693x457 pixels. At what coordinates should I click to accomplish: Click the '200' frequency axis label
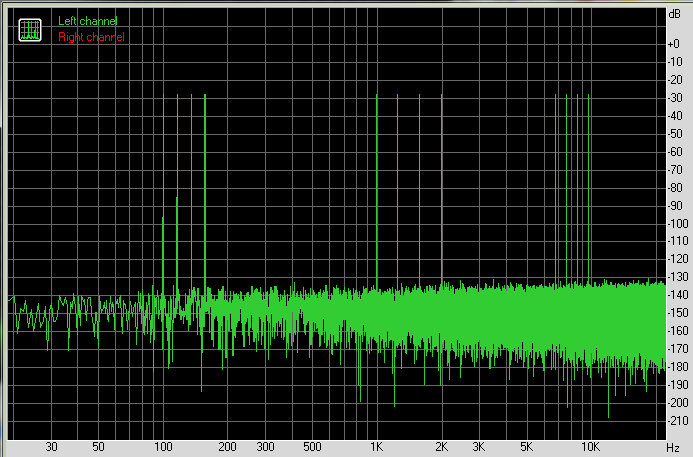[227, 447]
